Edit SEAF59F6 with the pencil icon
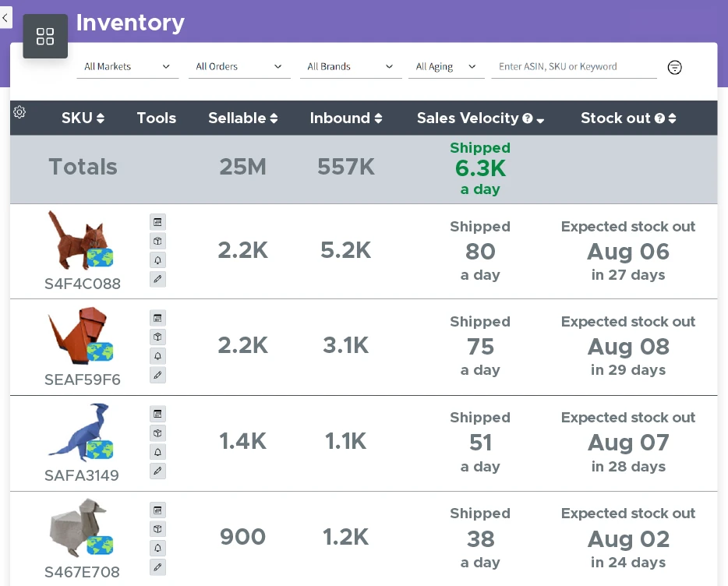 (158, 375)
